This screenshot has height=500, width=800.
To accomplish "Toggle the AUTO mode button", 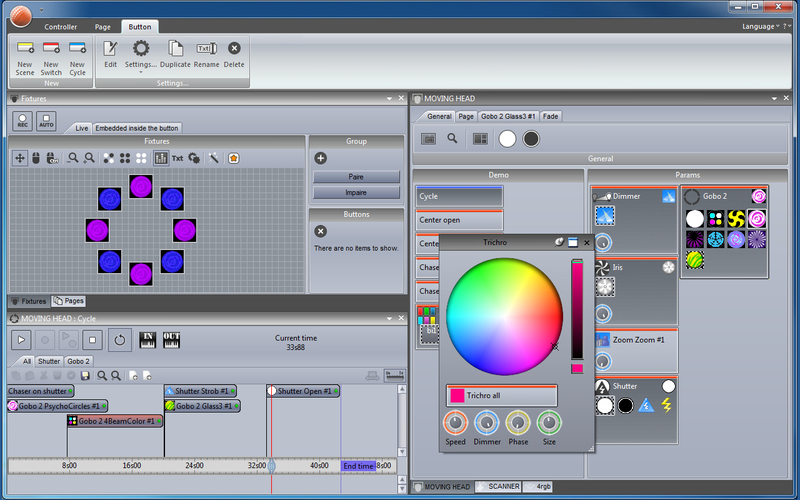I will click(x=46, y=121).
